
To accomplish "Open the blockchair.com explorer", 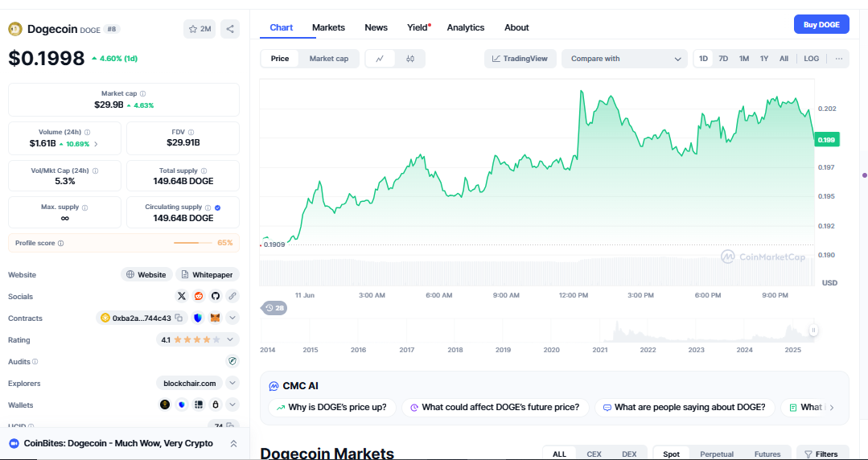I will (x=189, y=383).
